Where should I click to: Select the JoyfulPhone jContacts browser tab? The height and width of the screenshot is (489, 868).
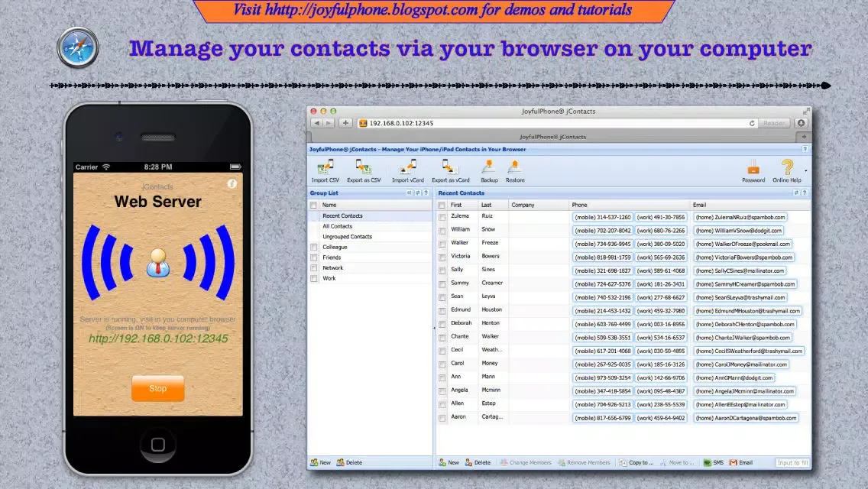click(x=552, y=136)
